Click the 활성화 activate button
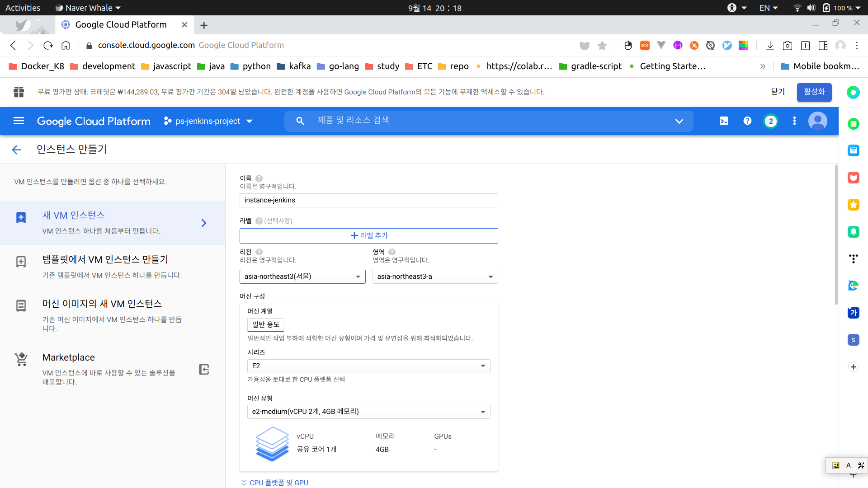 click(x=814, y=92)
